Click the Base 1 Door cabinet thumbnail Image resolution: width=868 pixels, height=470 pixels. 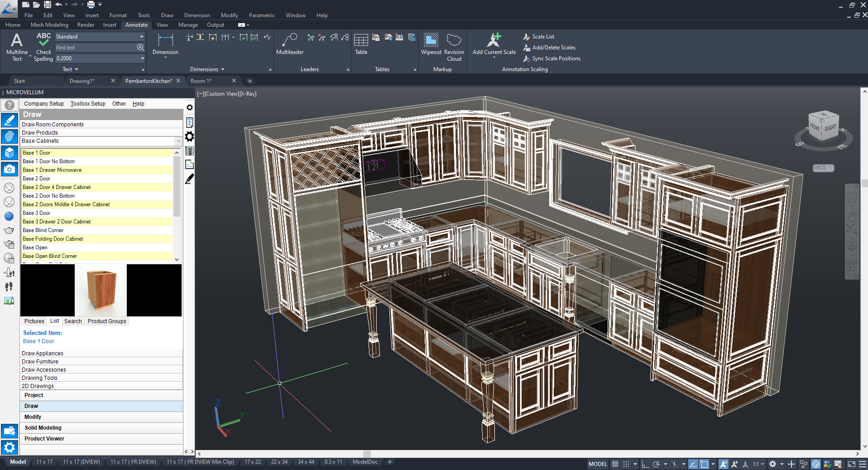point(101,290)
